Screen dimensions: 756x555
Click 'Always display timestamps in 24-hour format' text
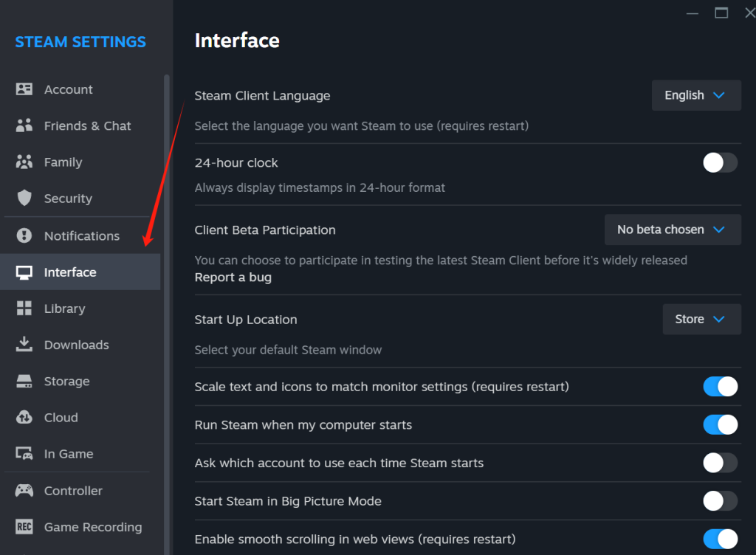pyautogui.click(x=320, y=187)
